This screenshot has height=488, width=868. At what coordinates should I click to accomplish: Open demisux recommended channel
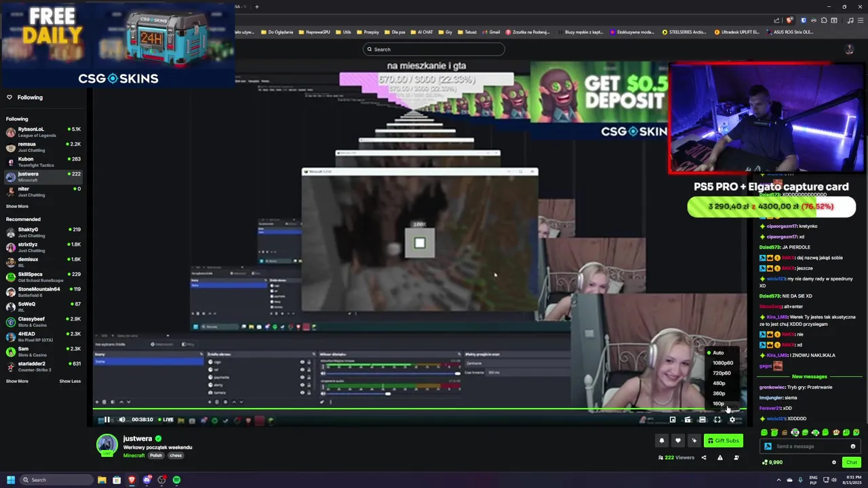[43, 262]
